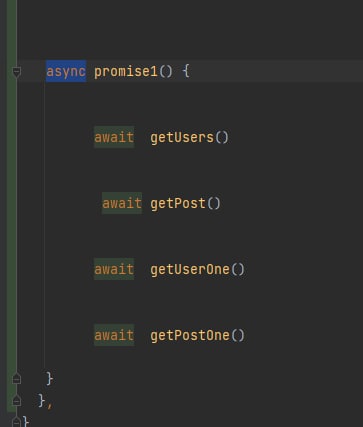
Task: Click fold end marker beside the last brace
Action: 16,421
